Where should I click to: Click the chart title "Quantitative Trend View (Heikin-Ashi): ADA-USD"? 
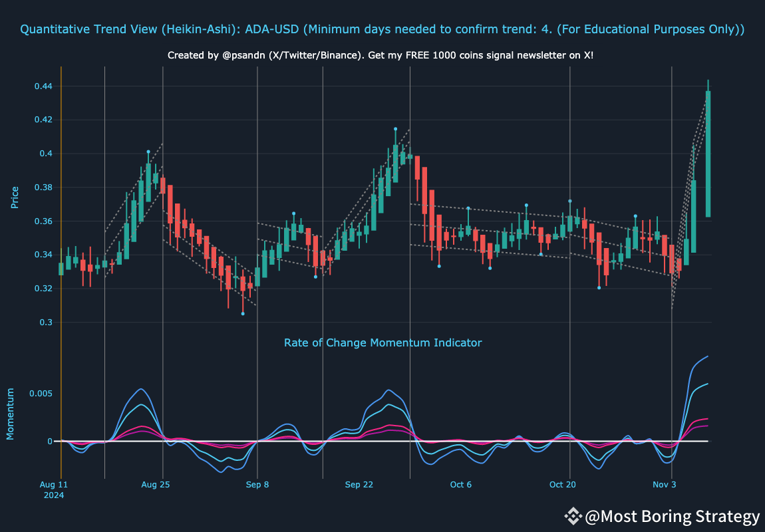tap(382, 29)
